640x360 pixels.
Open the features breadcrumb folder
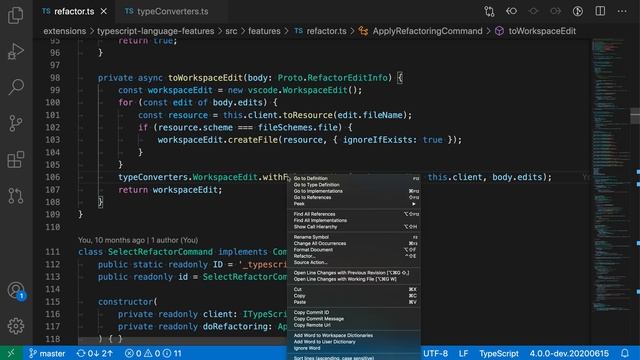click(x=264, y=31)
